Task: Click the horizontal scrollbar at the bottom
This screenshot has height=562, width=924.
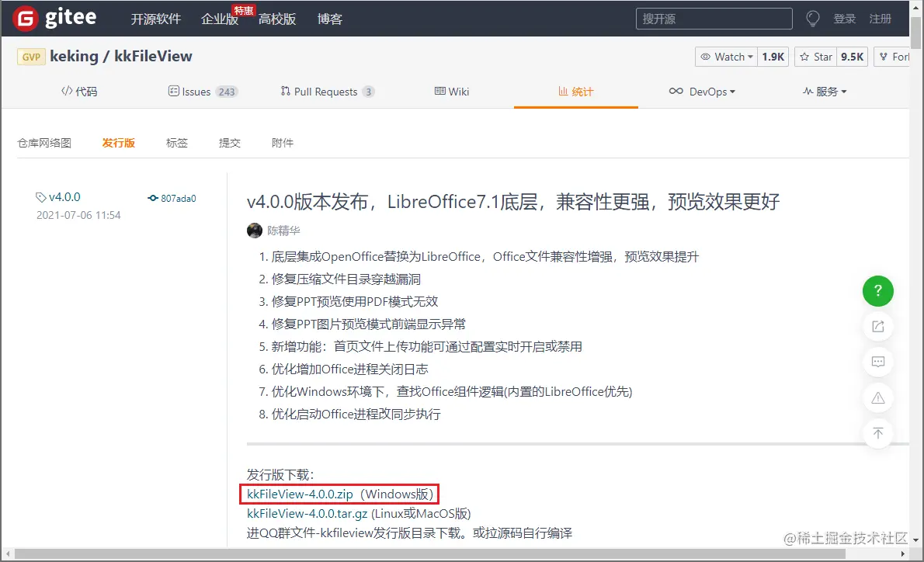Action: point(429,554)
